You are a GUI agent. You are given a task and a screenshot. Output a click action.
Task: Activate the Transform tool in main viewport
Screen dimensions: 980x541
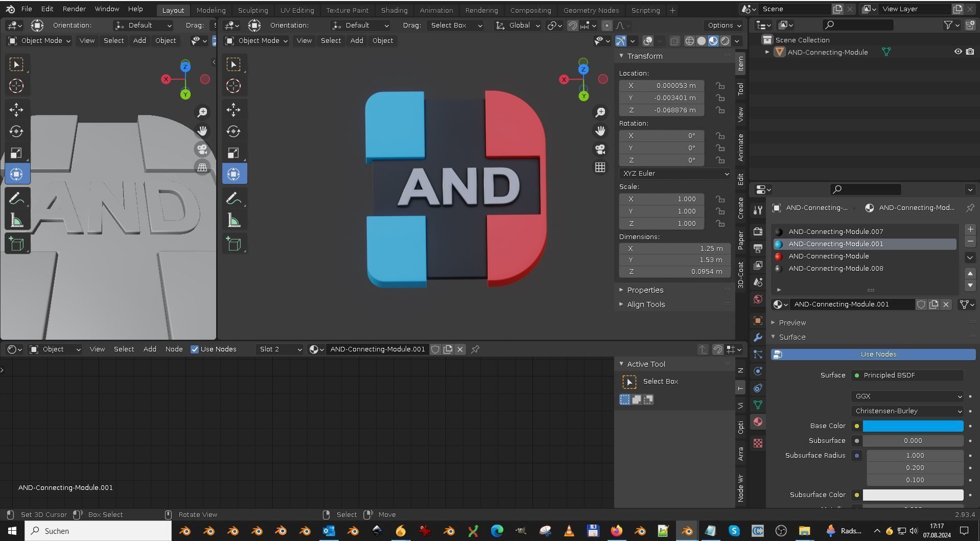click(234, 174)
